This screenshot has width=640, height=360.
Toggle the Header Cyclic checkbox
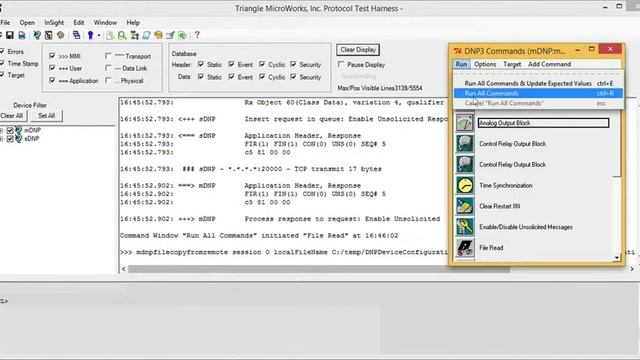[262, 64]
